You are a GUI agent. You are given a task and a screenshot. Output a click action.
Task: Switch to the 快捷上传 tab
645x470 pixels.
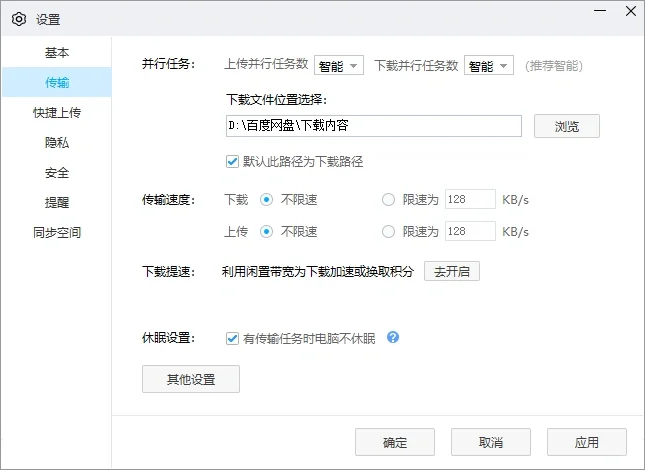57,112
